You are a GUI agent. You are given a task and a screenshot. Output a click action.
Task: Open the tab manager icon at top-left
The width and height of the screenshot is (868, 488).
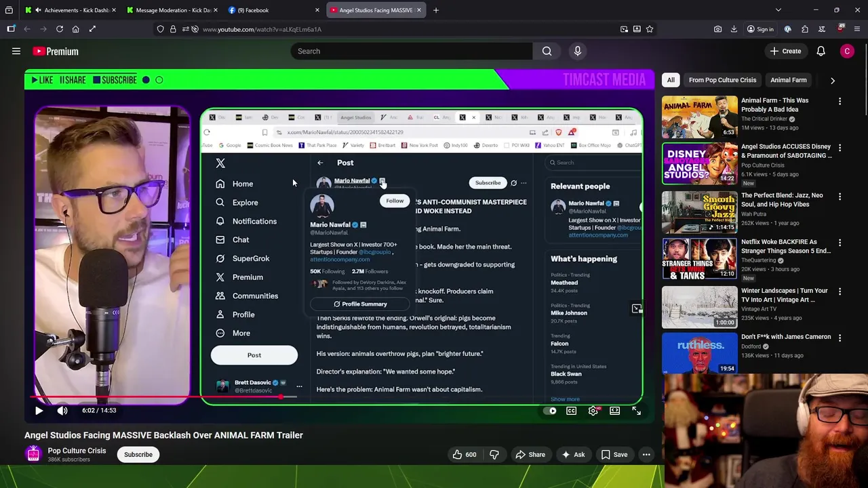click(9, 10)
